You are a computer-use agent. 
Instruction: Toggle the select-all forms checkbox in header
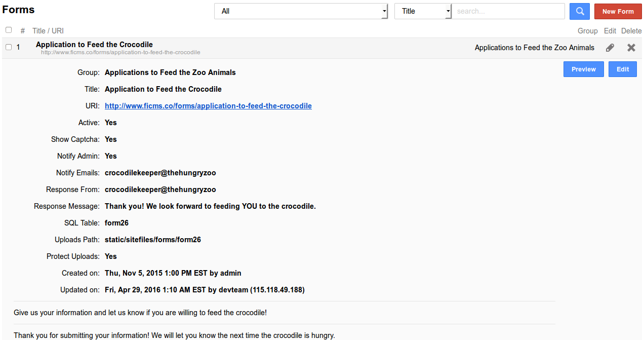point(9,30)
